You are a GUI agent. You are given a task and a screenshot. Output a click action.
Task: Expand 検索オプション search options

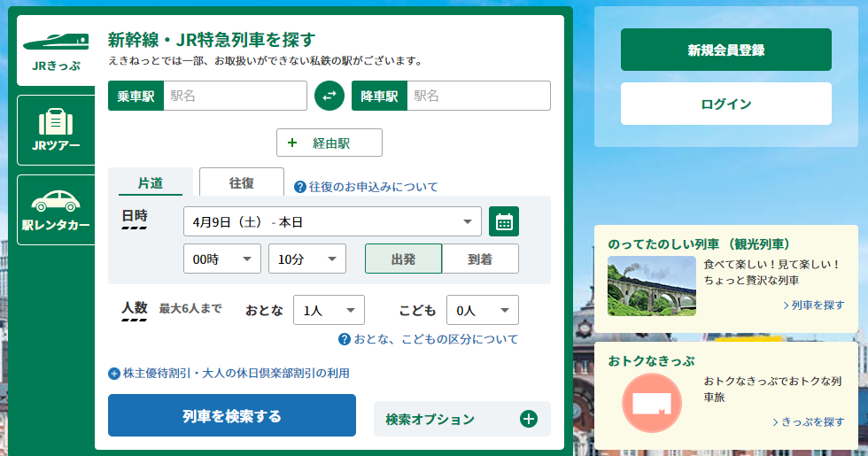[462, 419]
